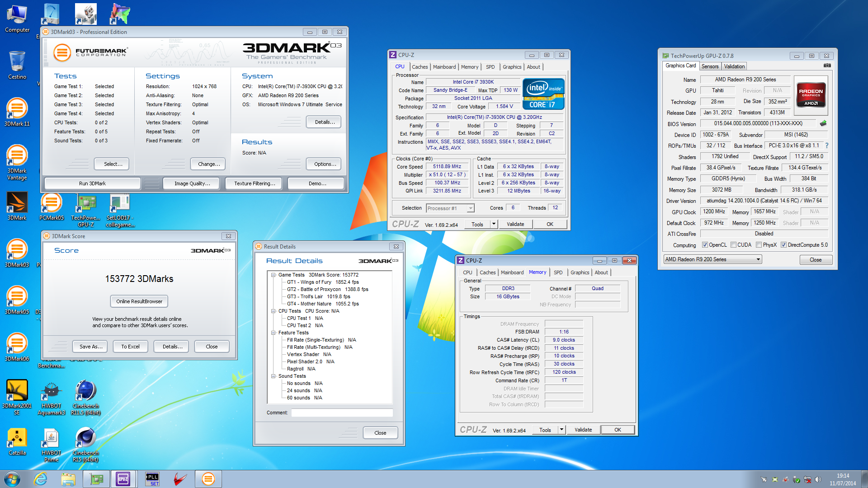Open the Sensors tab in GPU-Z
Image resolution: width=868 pixels, height=488 pixels.
(x=710, y=66)
